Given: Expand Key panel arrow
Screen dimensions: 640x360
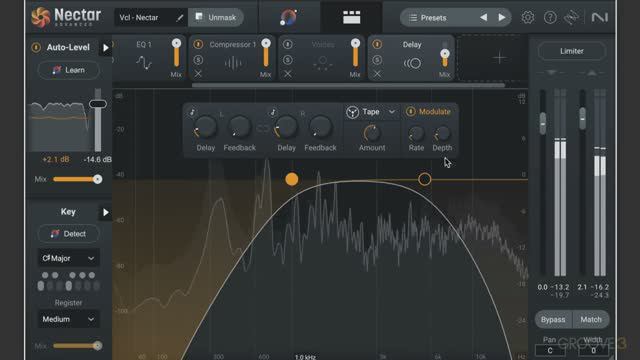Looking at the screenshot, I should 106,212.
